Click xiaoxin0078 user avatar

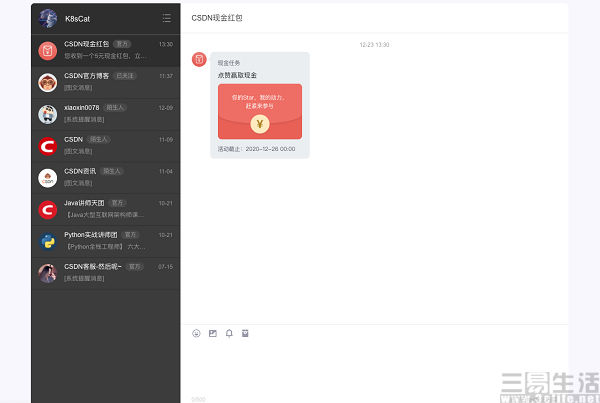(x=48, y=114)
